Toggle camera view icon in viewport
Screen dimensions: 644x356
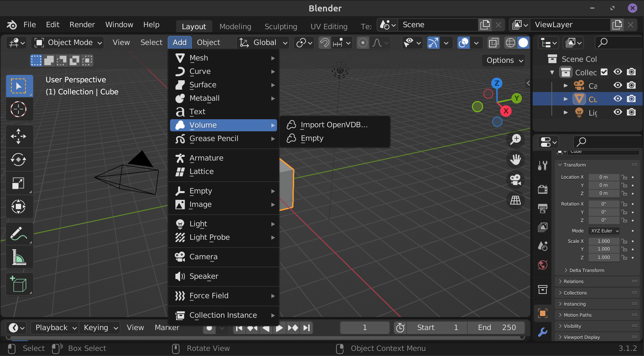(515, 180)
